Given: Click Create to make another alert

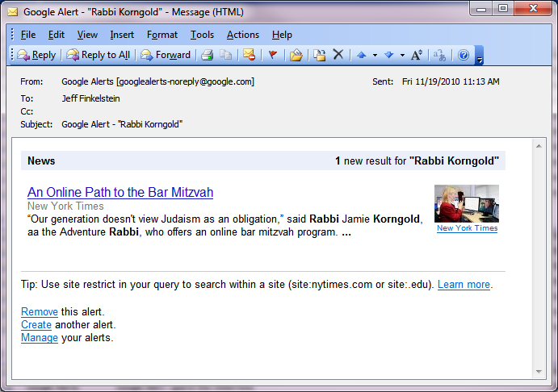Looking at the screenshot, I should click(x=36, y=324).
